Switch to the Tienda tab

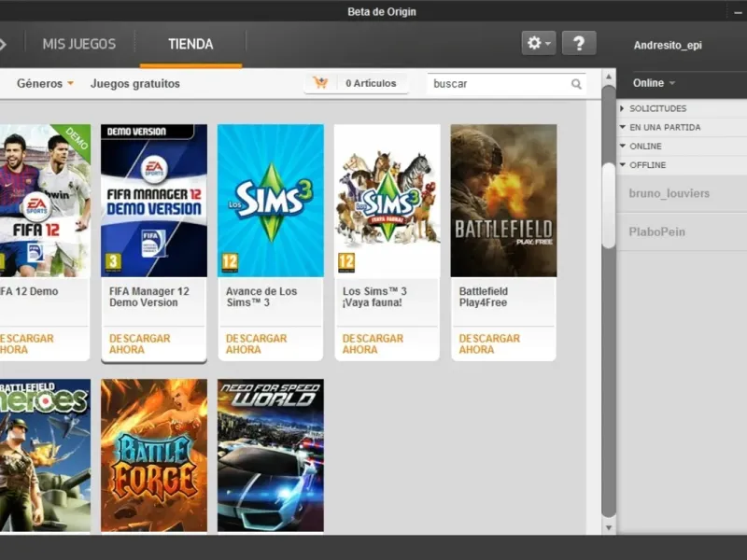click(190, 44)
